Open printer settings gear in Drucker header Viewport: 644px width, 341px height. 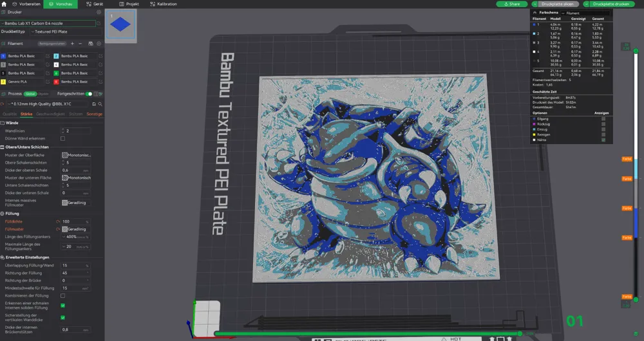coord(99,12)
